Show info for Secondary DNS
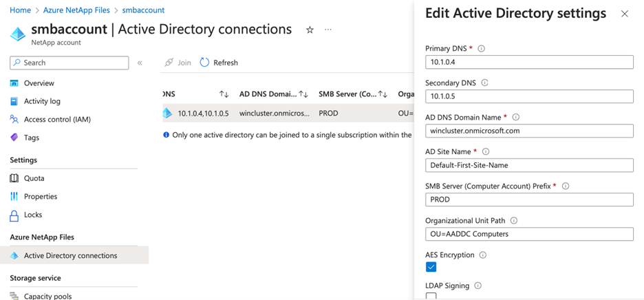The height and width of the screenshot is (300, 644). pyautogui.click(x=484, y=83)
